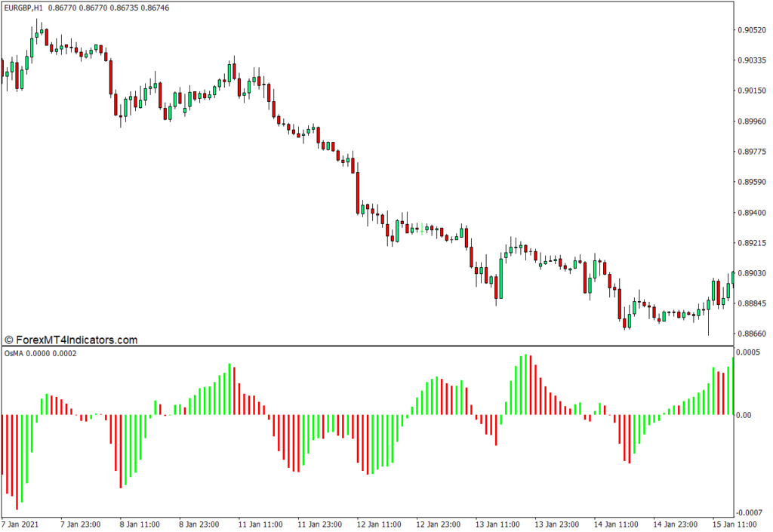The height and width of the screenshot is (532, 773).
Task: Click the 0.89400 price axis label
Action: [752, 213]
